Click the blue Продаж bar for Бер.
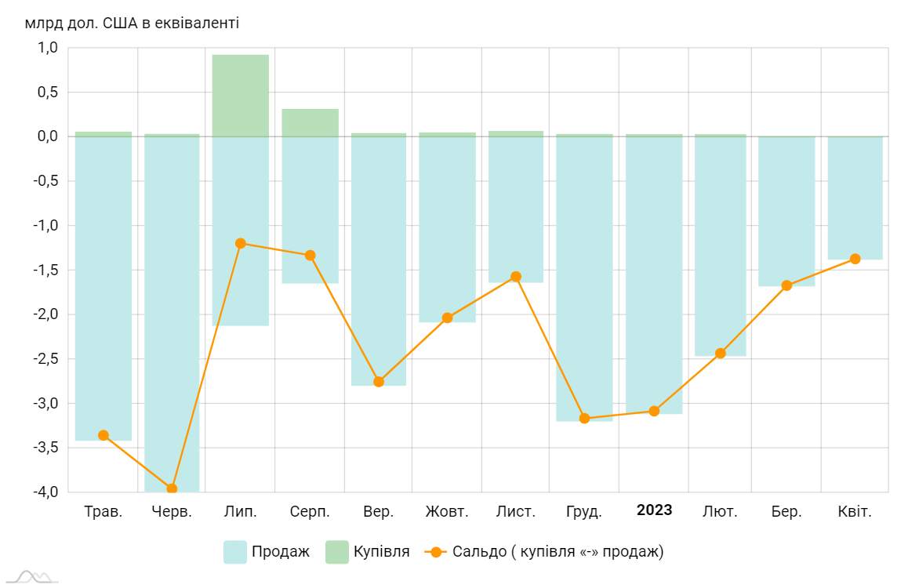The height and width of the screenshot is (588, 908). coord(786,211)
